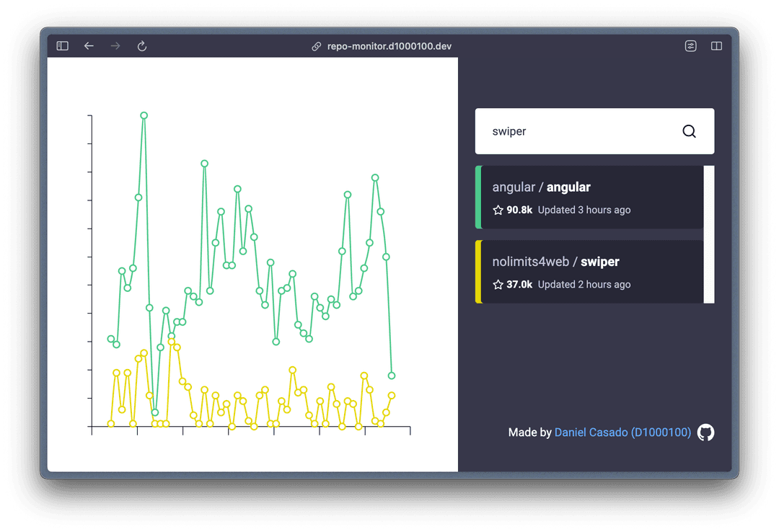Click the yellow color bar on swiper card
This screenshot has width=779, height=532.
point(478,272)
